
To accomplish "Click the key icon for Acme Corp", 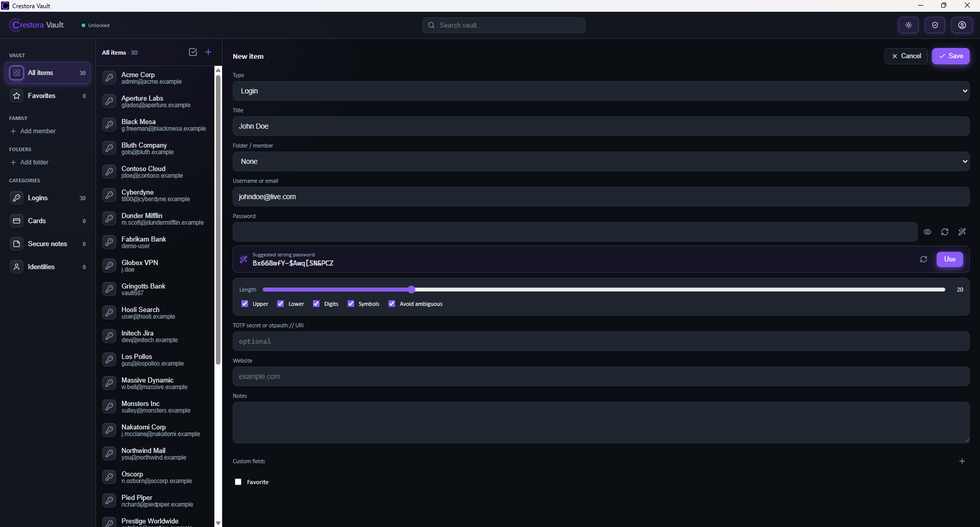I will [109, 78].
